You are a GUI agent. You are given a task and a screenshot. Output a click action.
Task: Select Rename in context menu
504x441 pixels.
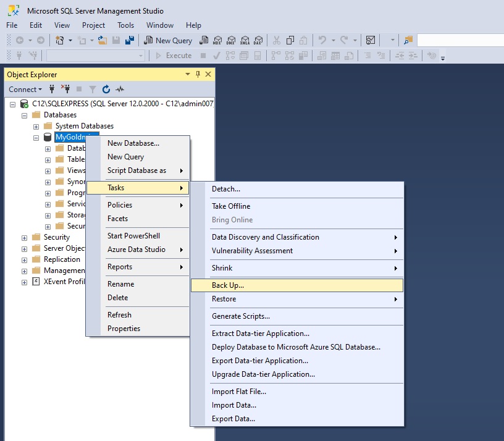[x=138, y=284]
